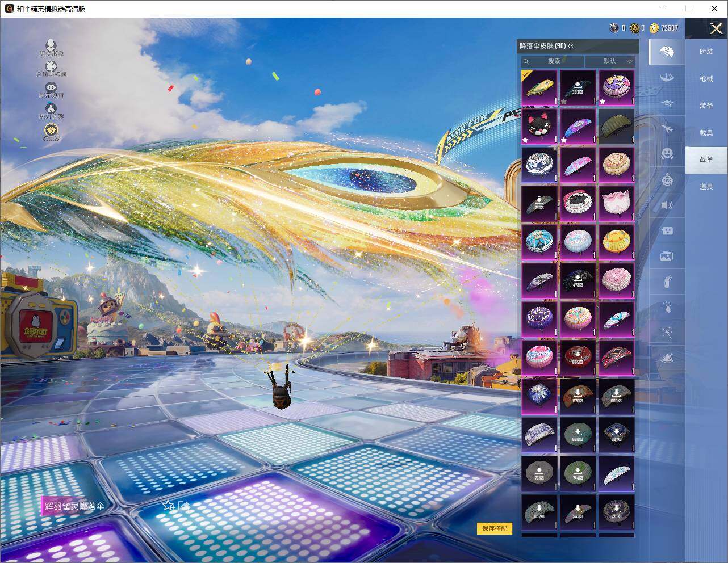The width and height of the screenshot is (728, 563).
Task: Close the wardrobe screen with the X
Action: click(716, 28)
